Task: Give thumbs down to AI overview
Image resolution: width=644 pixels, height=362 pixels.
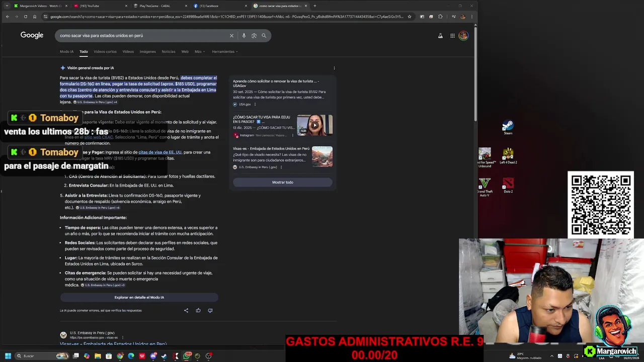Action: tap(210, 310)
